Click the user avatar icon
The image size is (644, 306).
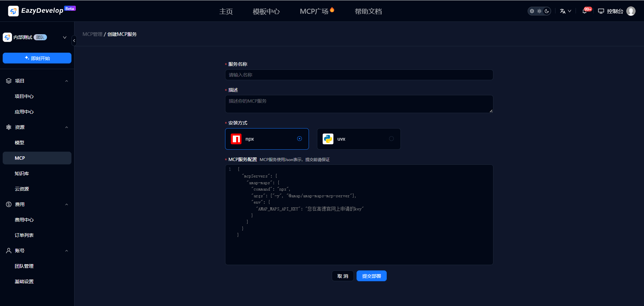(x=631, y=11)
